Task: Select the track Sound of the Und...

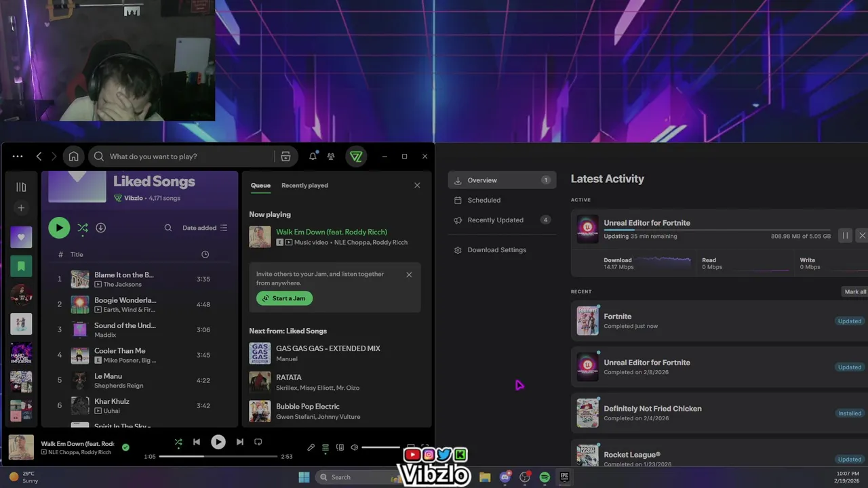Action: (139, 330)
